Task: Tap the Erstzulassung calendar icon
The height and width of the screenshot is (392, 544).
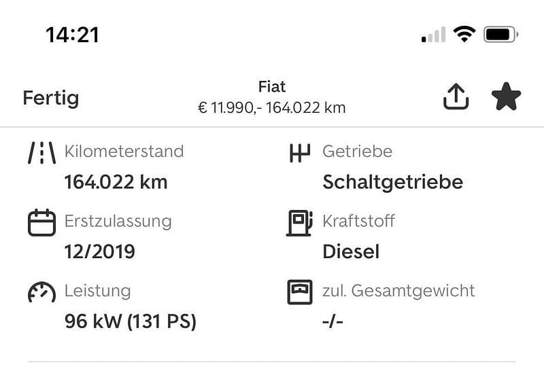Action: [x=41, y=221]
